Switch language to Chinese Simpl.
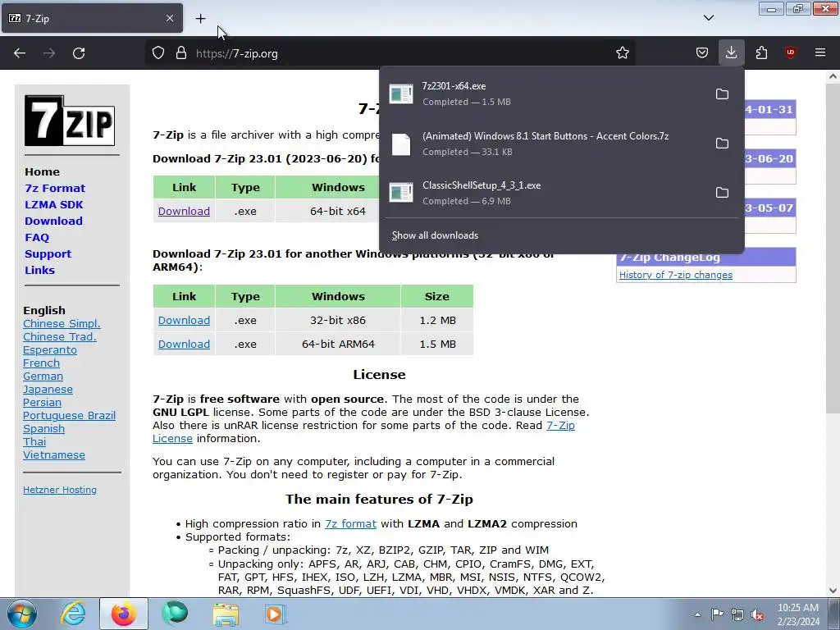 click(x=62, y=323)
